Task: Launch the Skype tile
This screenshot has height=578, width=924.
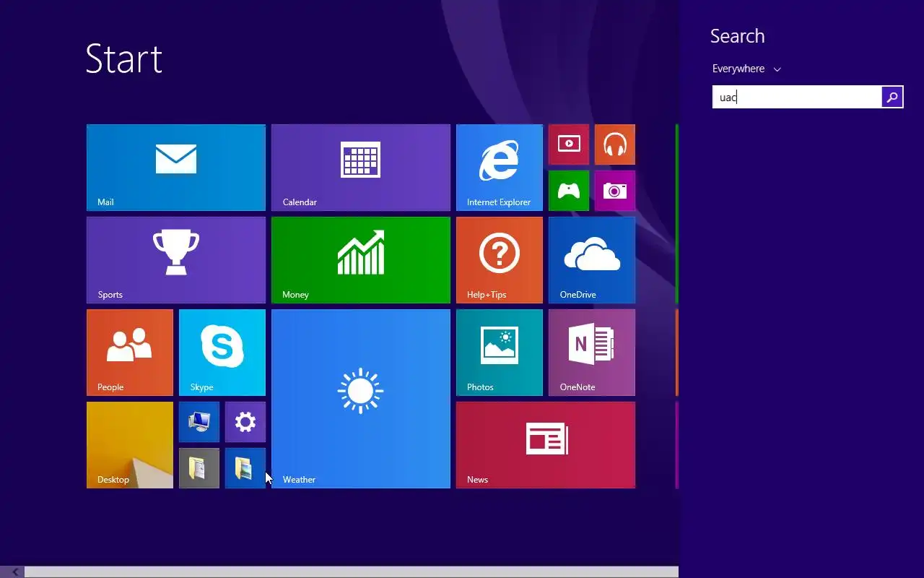Action: pyautogui.click(x=222, y=353)
